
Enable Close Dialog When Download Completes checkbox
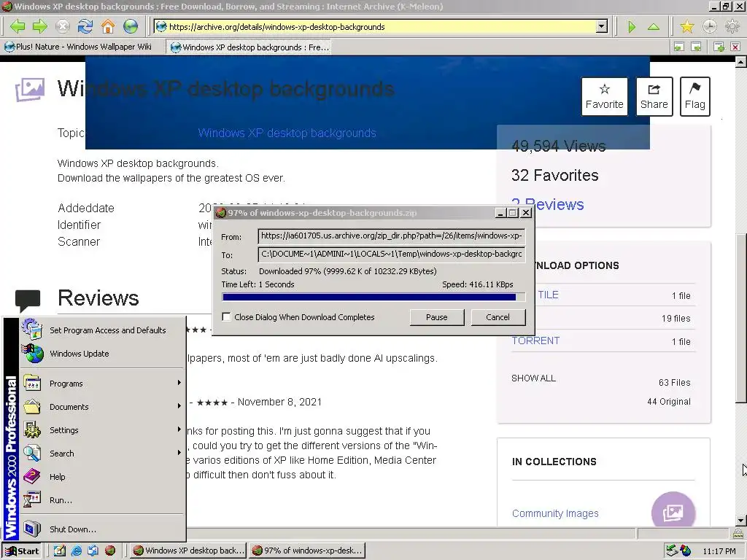coord(227,317)
